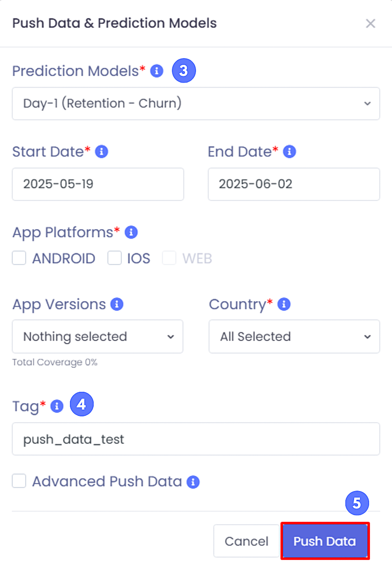
Task: Click the App Platforms info icon
Action: tap(131, 232)
